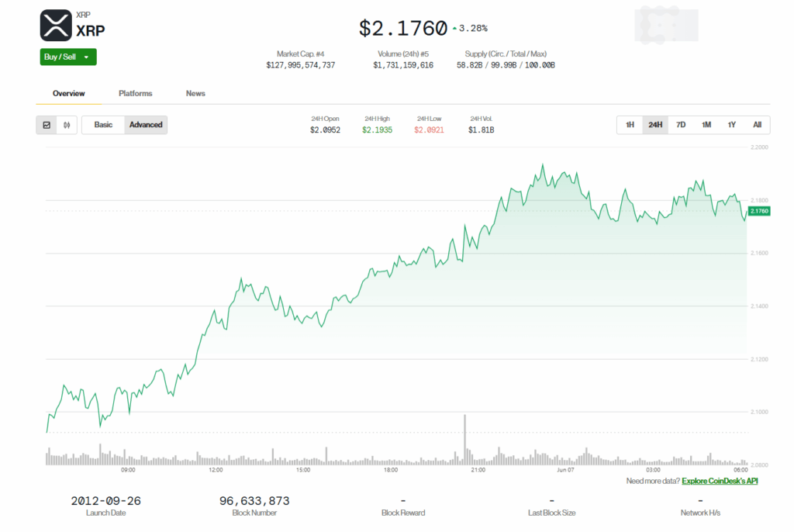Click the 24H High value $2.1935
The height and width of the screenshot is (532, 794).
(x=378, y=130)
